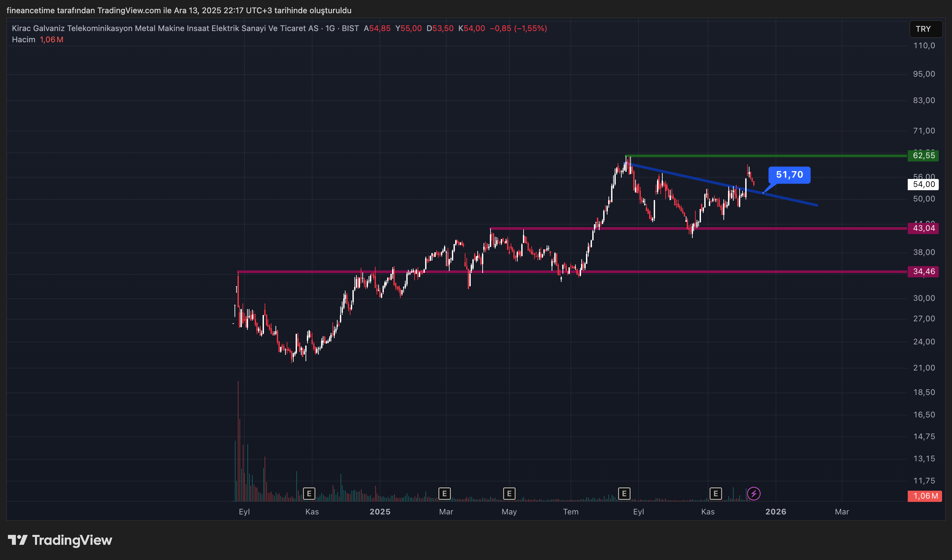Select the magenta 43,04 price label
Viewport: 952px width, 560px height.
tap(923, 228)
